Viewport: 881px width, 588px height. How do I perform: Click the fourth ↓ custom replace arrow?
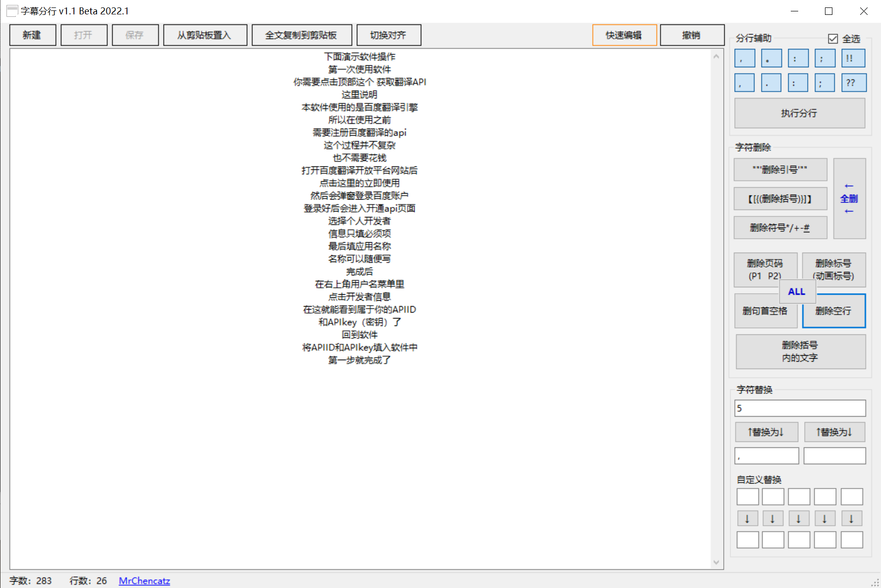[x=825, y=519]
